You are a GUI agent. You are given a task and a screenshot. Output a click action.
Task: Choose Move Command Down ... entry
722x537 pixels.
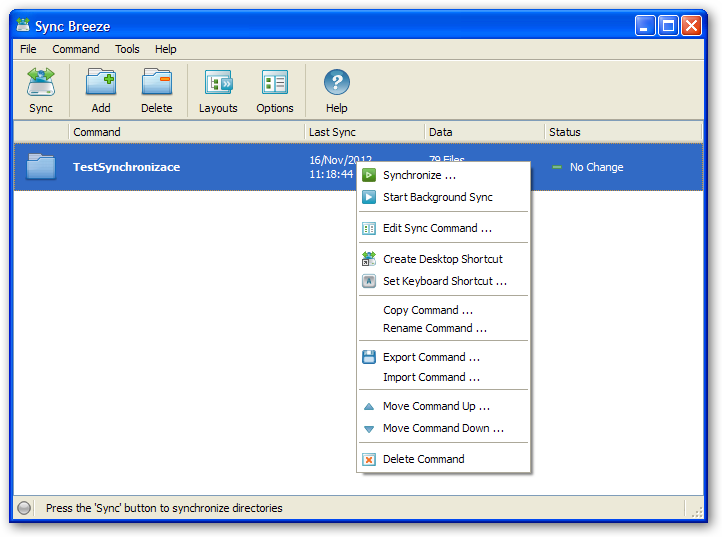(x=444, y=428)
